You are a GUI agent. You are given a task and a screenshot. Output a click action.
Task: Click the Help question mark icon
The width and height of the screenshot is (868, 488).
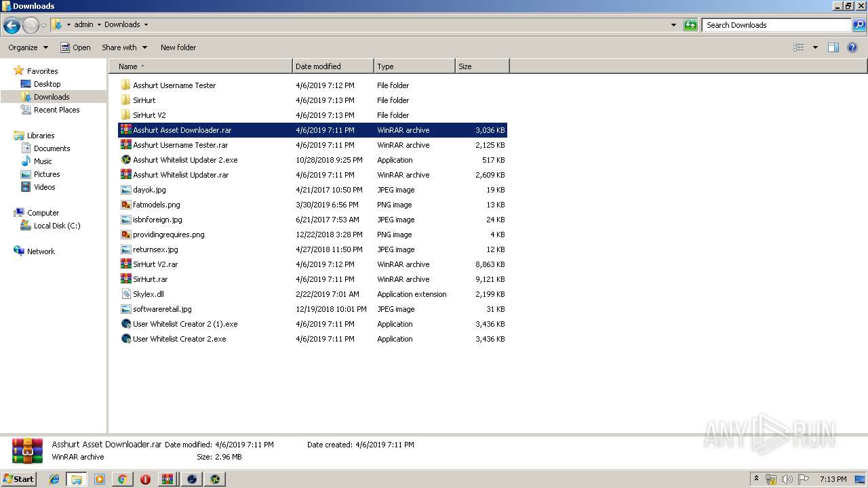tap(853, 47)
